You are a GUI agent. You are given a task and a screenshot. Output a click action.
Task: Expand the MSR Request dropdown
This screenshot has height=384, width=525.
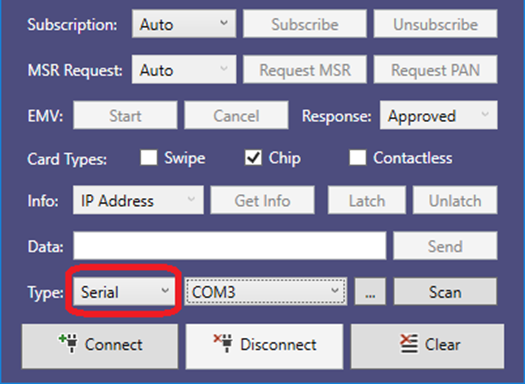pyautogui.click(x=184, y=70)
